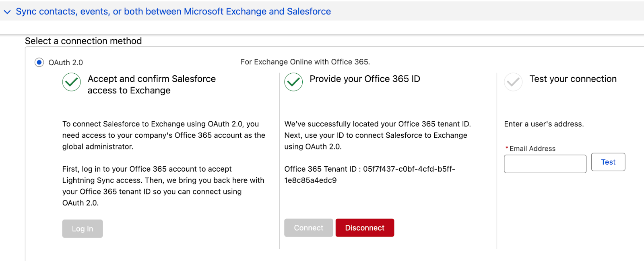Click the red Disconnect button
The image size is (644, 261).
pos(365,228)
